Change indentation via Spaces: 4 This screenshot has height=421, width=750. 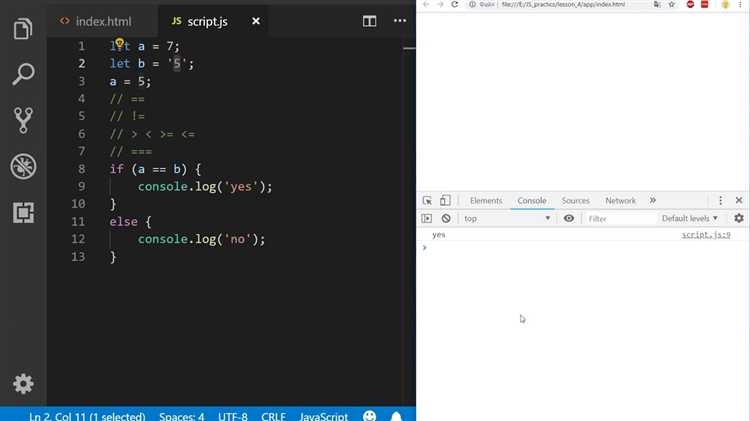tap(182, 416)
